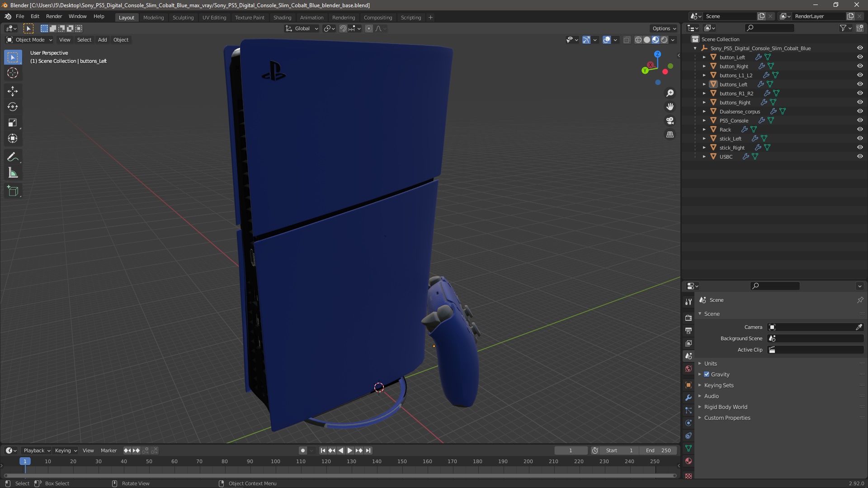Viewport: 868px width, 488px height.
Task: Expand the stick_Left tree item
Action: point(704,139)
